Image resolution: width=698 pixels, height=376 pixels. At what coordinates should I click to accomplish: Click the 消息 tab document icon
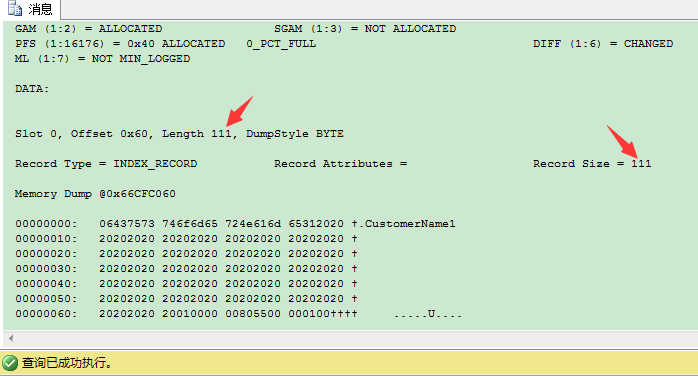pyautogui.click(x=15, y=8)
